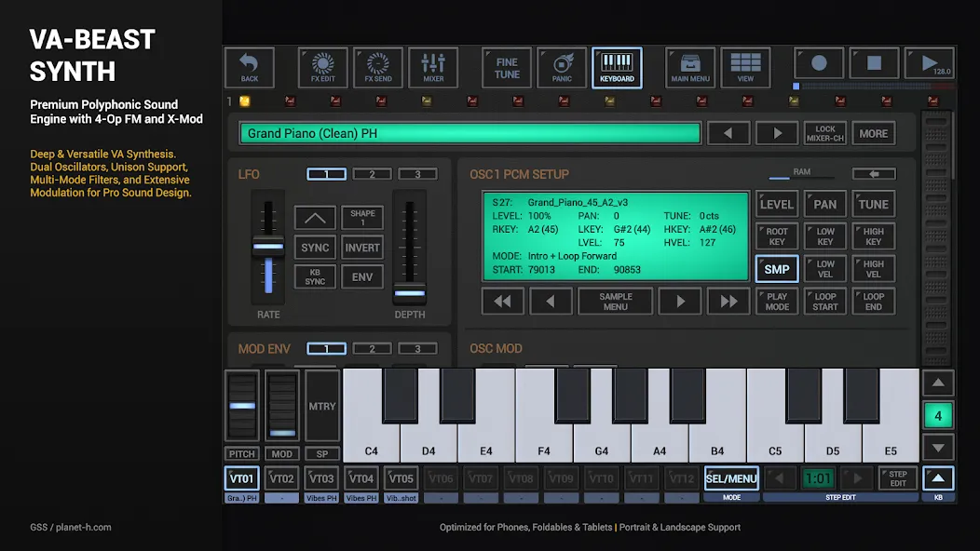This screenshot has height=551, width=980.
Task: Shift keyboard octave up arrow
Action: (938, 383)
